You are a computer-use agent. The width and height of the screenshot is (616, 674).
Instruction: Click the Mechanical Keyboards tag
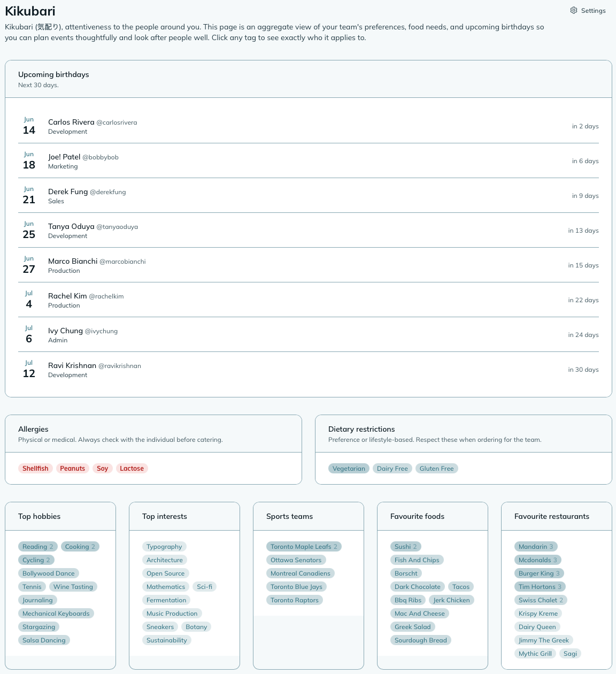tap(56, 614)
